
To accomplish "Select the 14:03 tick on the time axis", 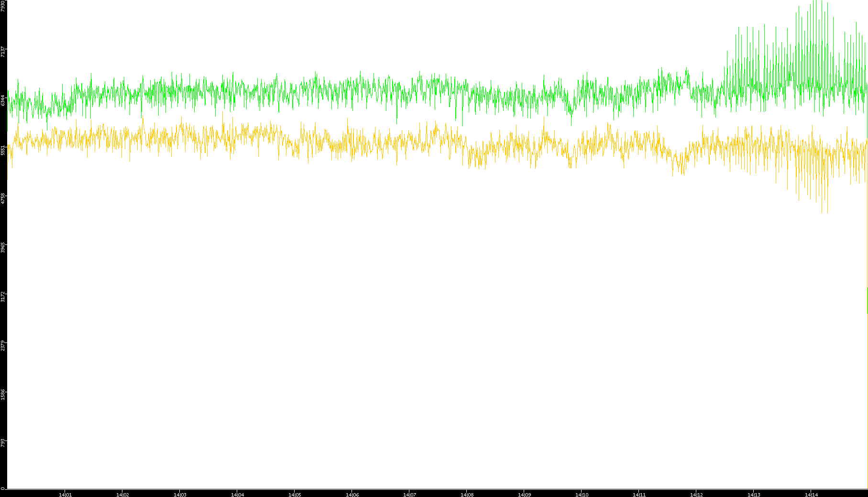I will [180, 494].
